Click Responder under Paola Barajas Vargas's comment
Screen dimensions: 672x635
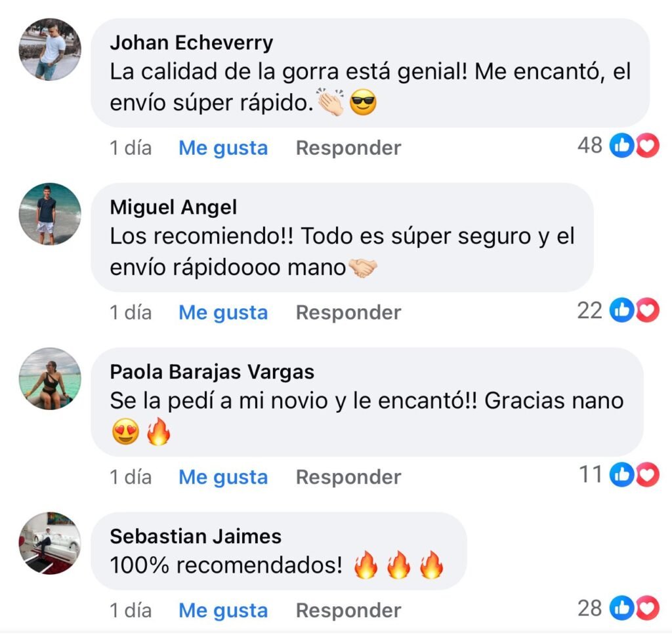(x=348, y=477)
